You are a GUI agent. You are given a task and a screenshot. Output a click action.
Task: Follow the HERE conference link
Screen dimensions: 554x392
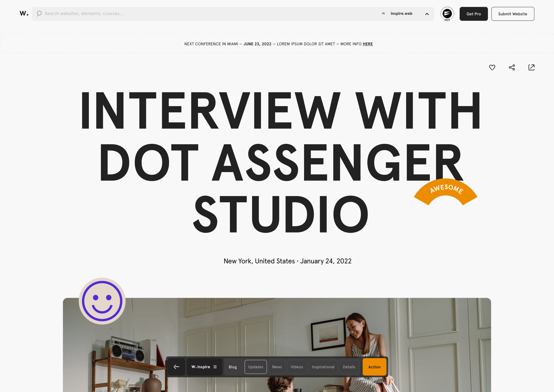point(368,44)
